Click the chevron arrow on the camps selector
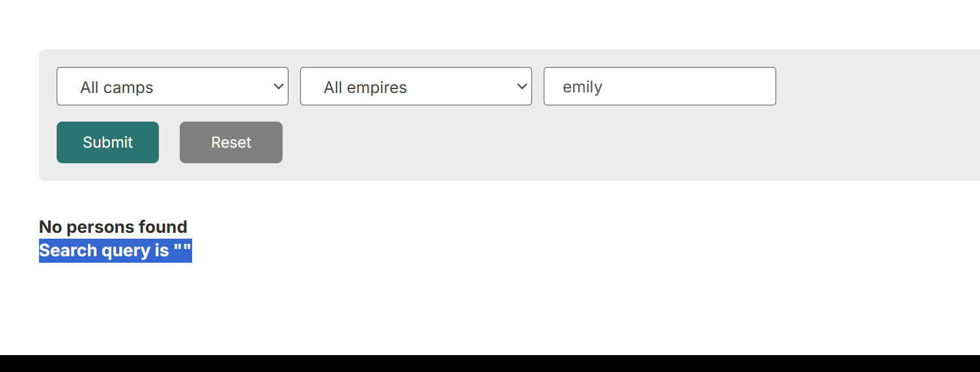The image size is (980, 372). (279, 86)
